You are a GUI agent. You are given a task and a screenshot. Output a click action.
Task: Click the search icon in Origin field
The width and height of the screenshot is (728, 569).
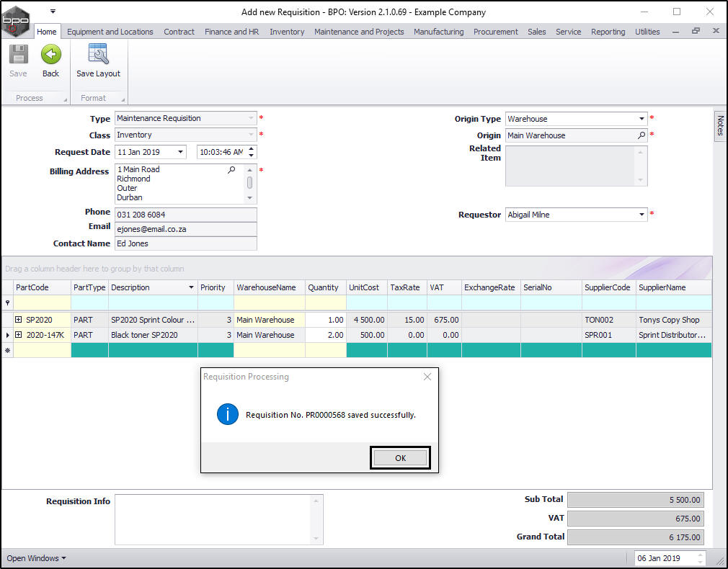(x=642, y=135)
